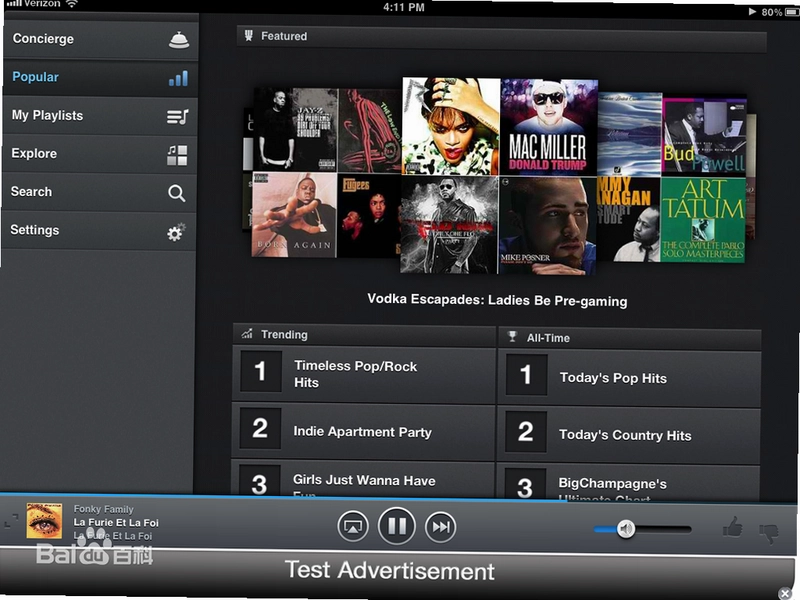
Task: Click the Fonky Family artist name
Action: [104, 509]
